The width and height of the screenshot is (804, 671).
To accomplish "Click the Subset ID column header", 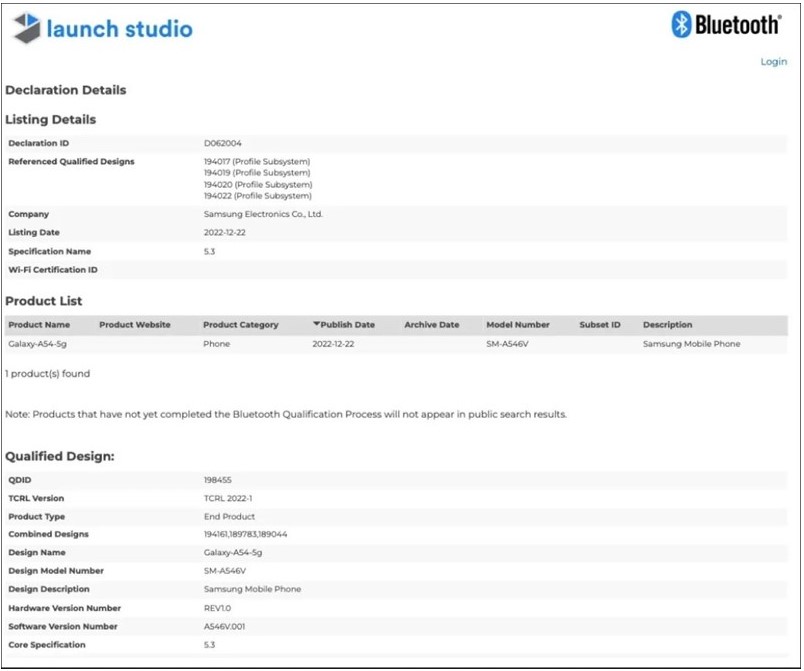I will [x=599, y=325].
